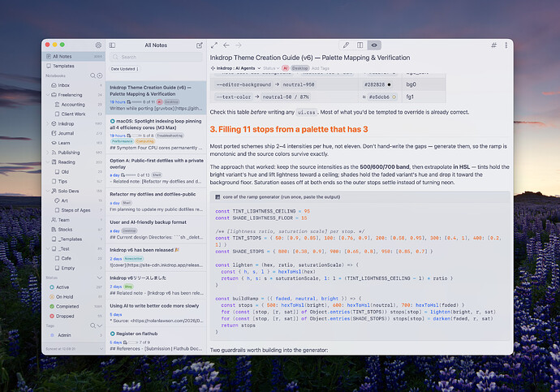Viewport: 560px width, 392px height.
Task: Open the note Status dropdown
Action: click(x=271, y=68)
